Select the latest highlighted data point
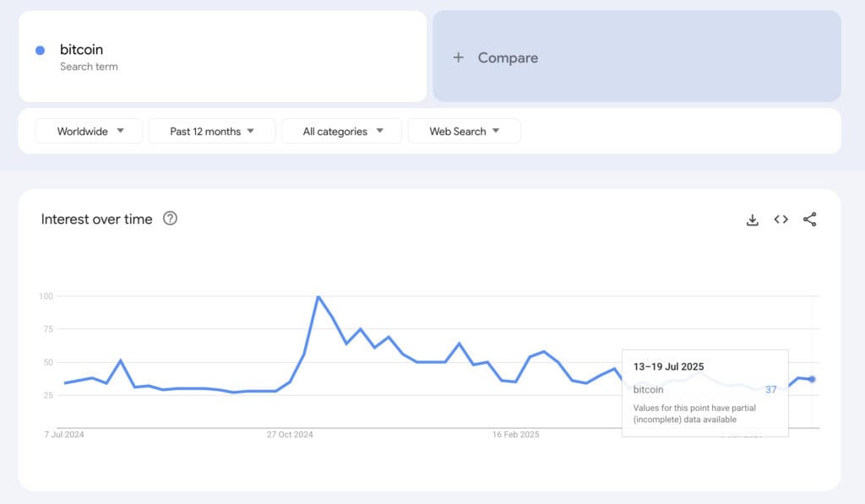This screenshot has height=504, width=865. (812, 379)
